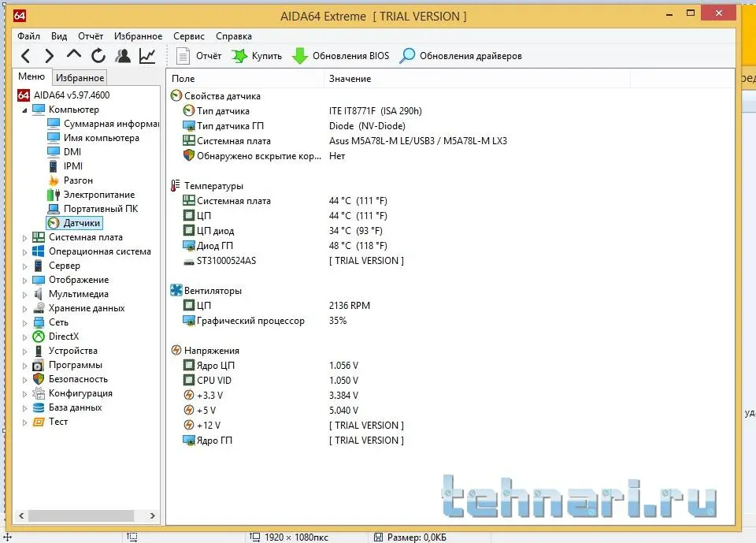This screenshot has width=756, height=543.
Task: Switch to the Меню tab
Action: 31,76
